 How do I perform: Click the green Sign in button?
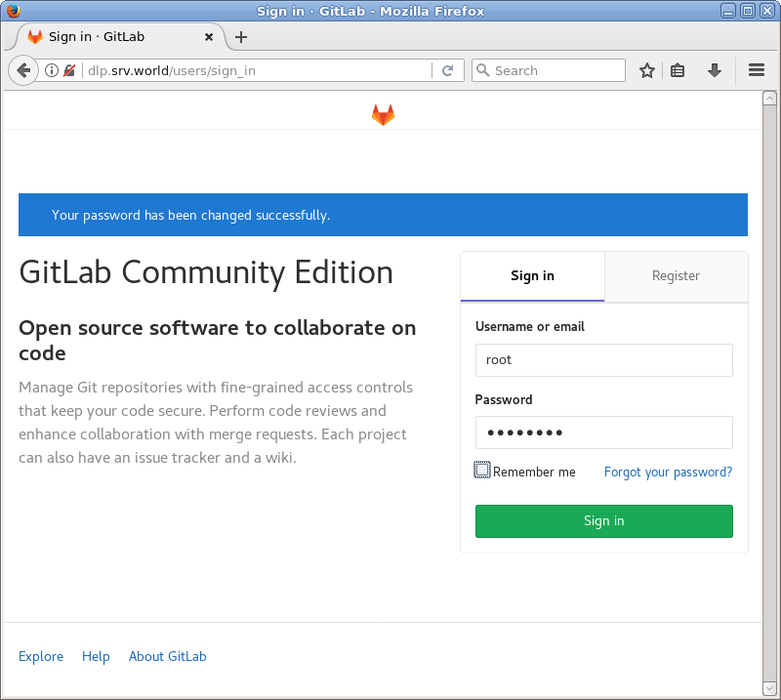603,521
